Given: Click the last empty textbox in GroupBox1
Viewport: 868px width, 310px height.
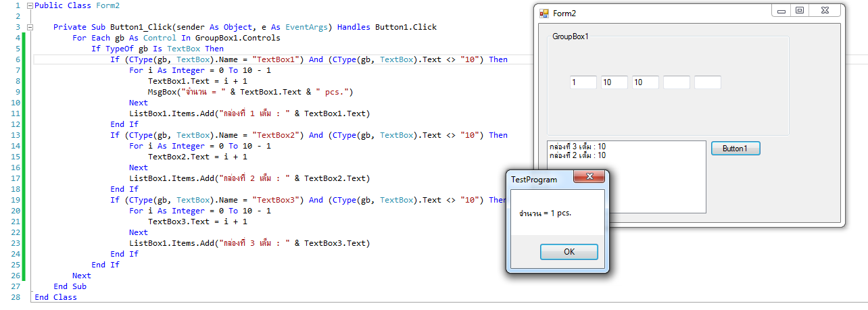Looking at the screenshot, I should (708, 82).
